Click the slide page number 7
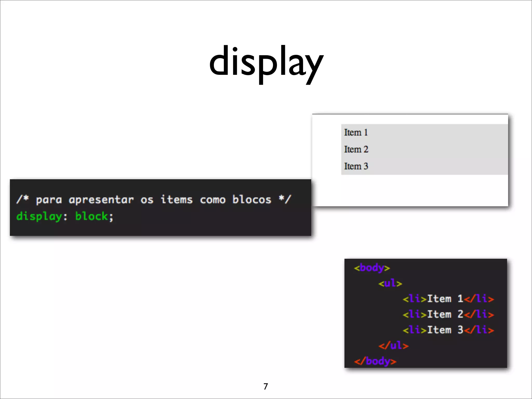The image size is (532, 399). tap(265, 387)
